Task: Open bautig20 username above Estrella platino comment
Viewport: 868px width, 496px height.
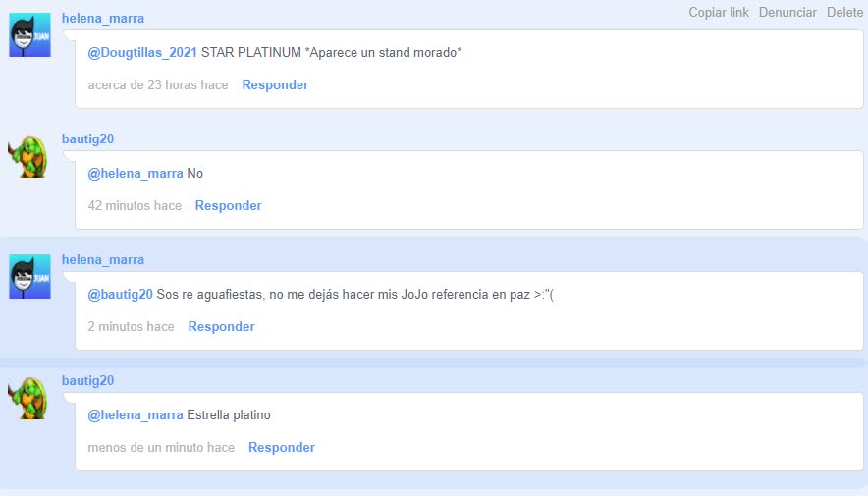Action: tap(88, 380)
